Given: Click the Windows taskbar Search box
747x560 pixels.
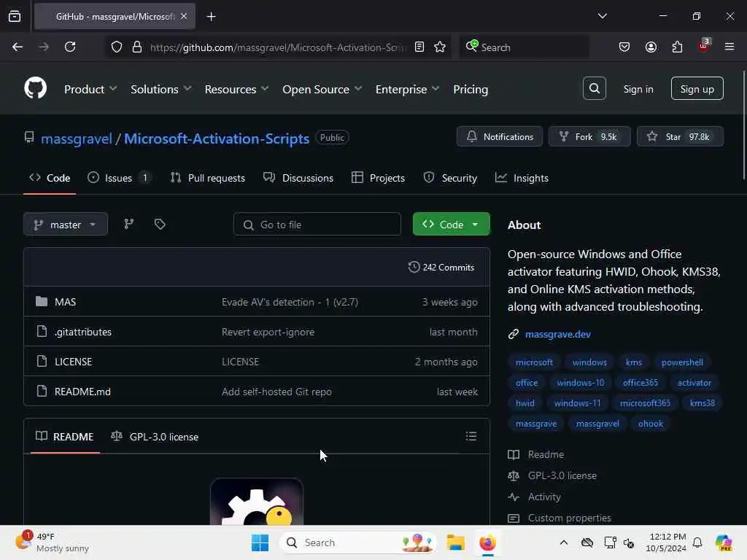Looking at the screenshot, I should 358,542.
